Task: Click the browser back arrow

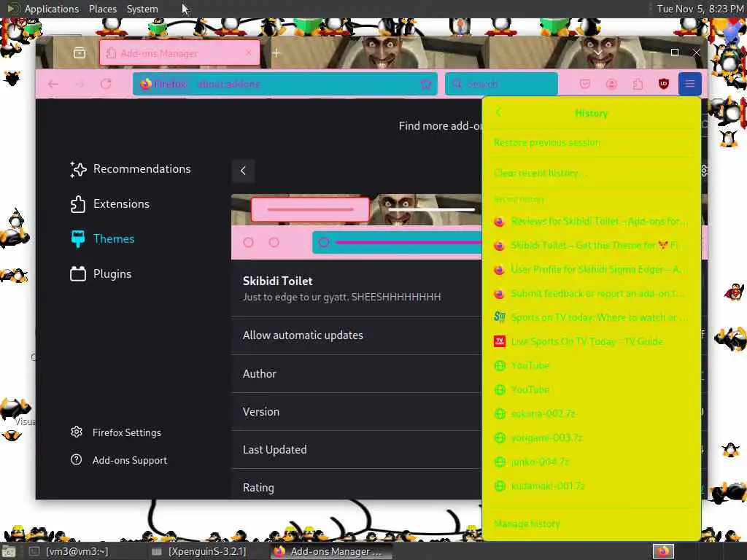Action: tap(53, 85)
